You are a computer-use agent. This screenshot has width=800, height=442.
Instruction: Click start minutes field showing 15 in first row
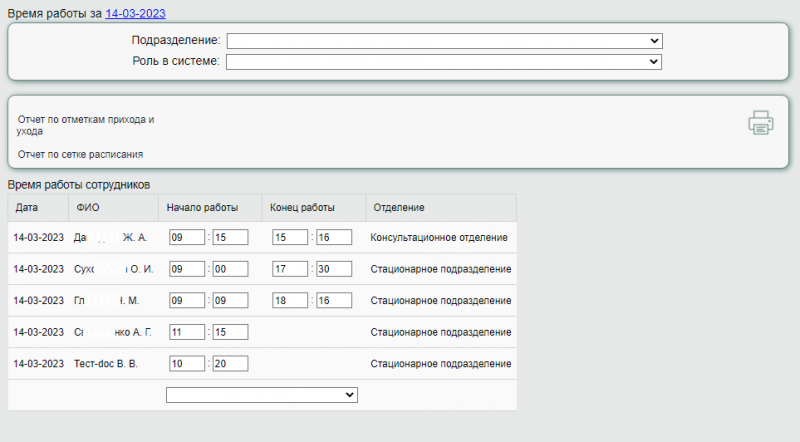(230, 238)
